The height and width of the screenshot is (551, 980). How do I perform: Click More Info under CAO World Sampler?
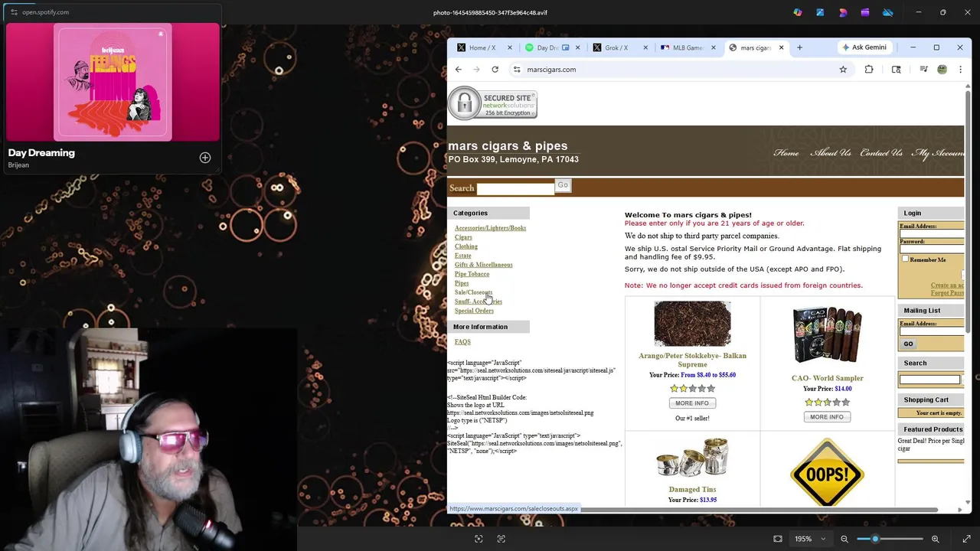827,417
